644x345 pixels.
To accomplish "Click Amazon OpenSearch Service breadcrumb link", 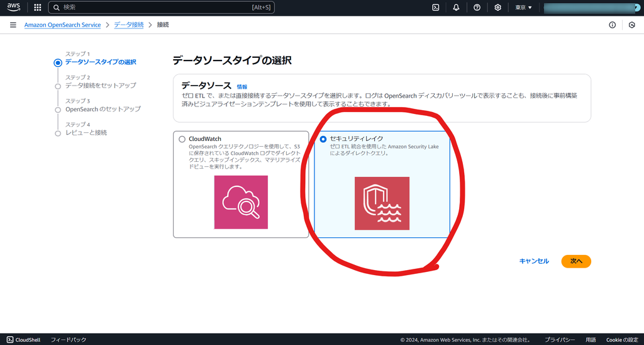I will (x=62, y=25).
